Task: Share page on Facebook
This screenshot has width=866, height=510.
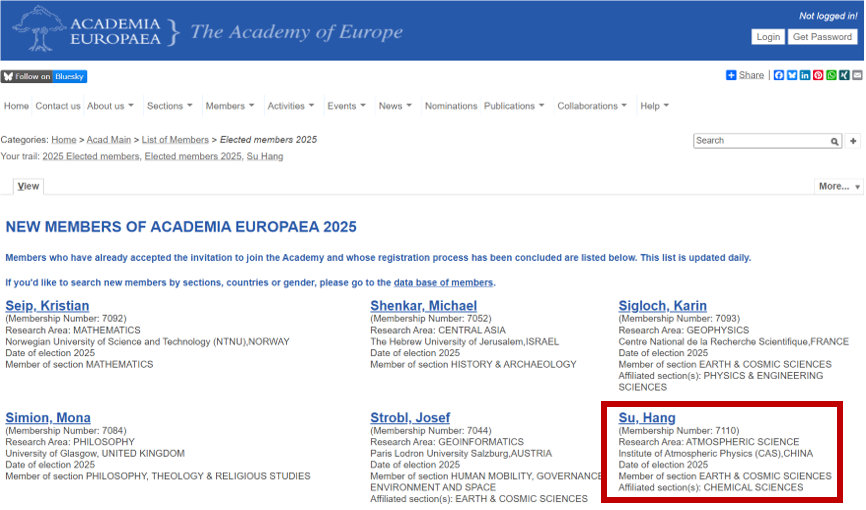Action: pyautogui.click(x=779, y=76)
